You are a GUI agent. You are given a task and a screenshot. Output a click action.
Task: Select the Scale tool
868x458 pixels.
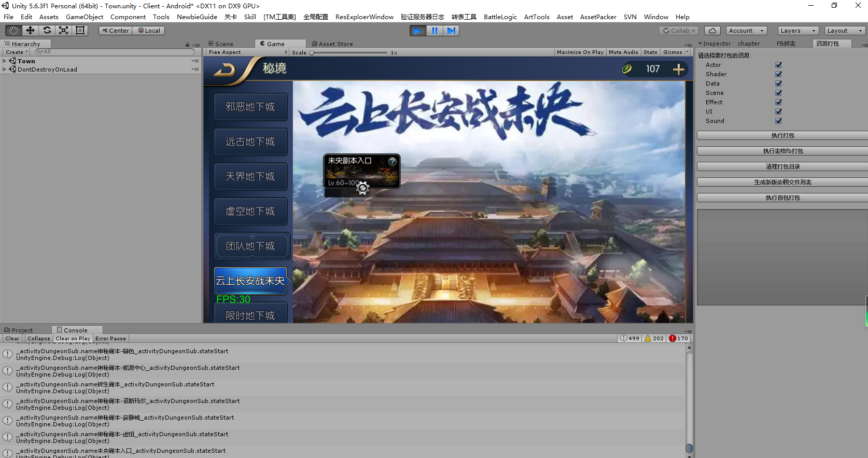(x=63, y=31)
